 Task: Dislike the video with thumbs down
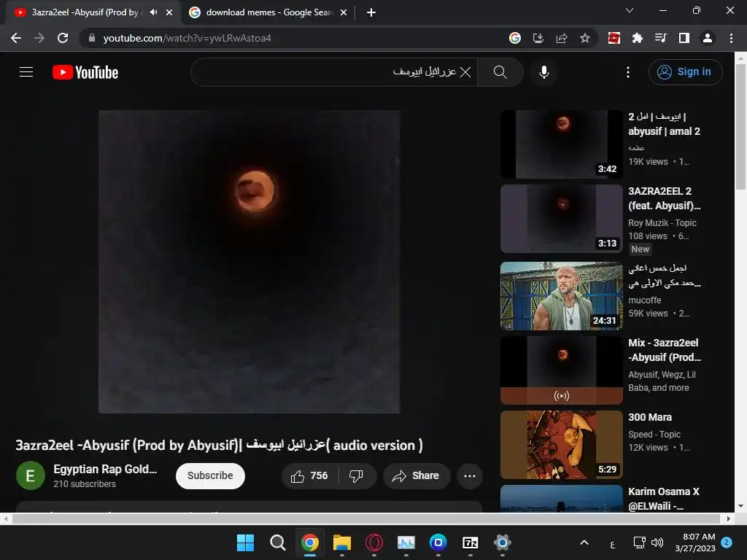[356, 475]
